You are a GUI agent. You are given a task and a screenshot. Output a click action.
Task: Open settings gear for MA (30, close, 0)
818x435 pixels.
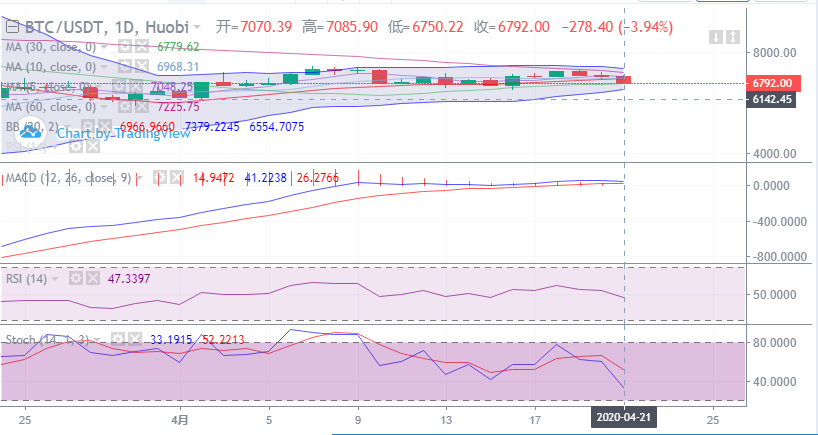[x=125, y=47]
